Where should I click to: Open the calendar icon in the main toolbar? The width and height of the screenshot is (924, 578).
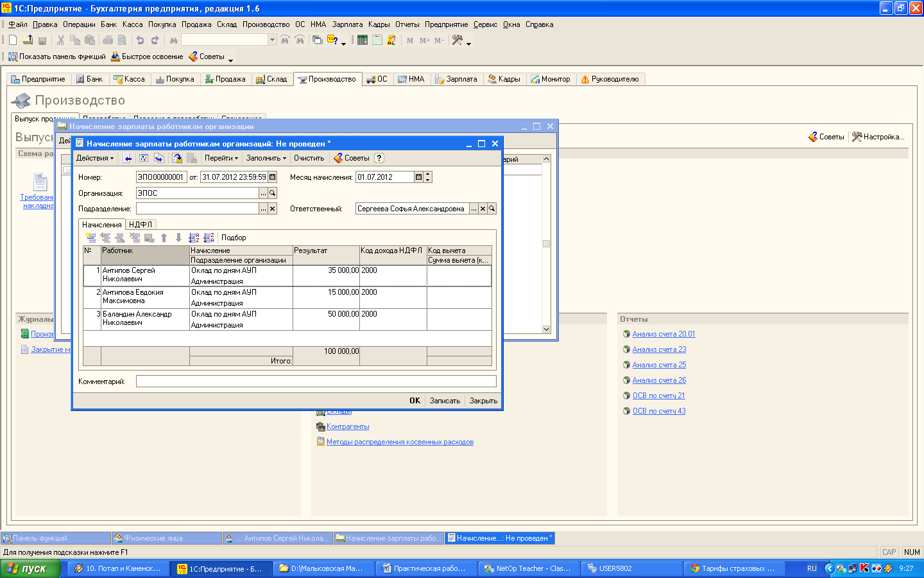click(x=377, y=40)
